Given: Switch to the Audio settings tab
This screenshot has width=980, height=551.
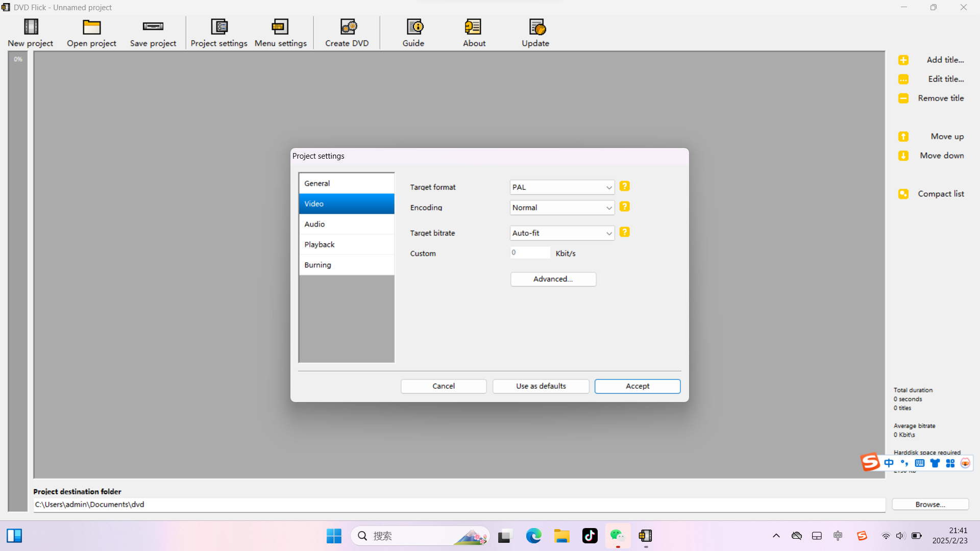Looking at the screenshot, I should (347, 224).
